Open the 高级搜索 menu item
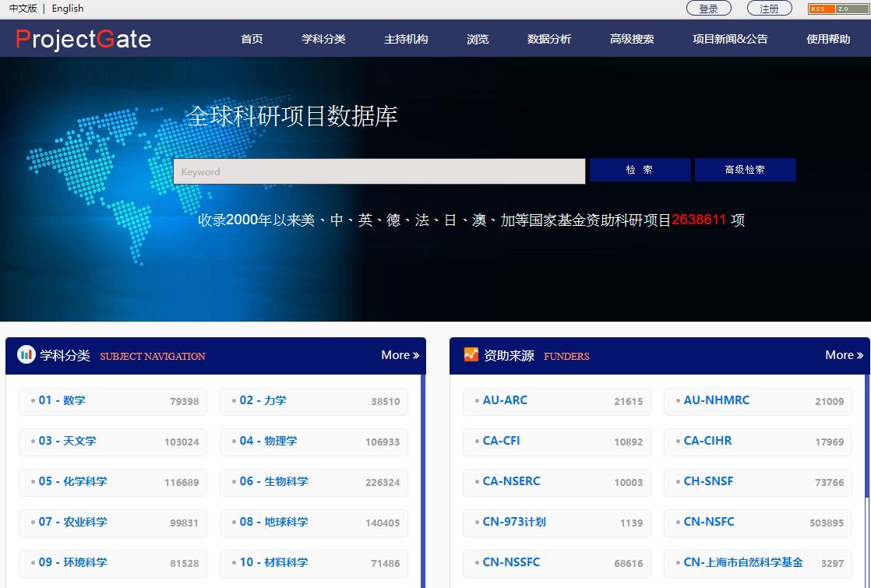This screenshot has width=871, height=588. click(x=632, y=39)
